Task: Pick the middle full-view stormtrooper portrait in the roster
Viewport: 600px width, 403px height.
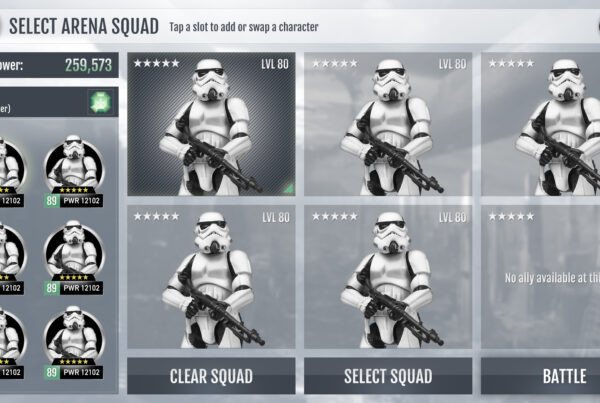Action: pos(74,257)
